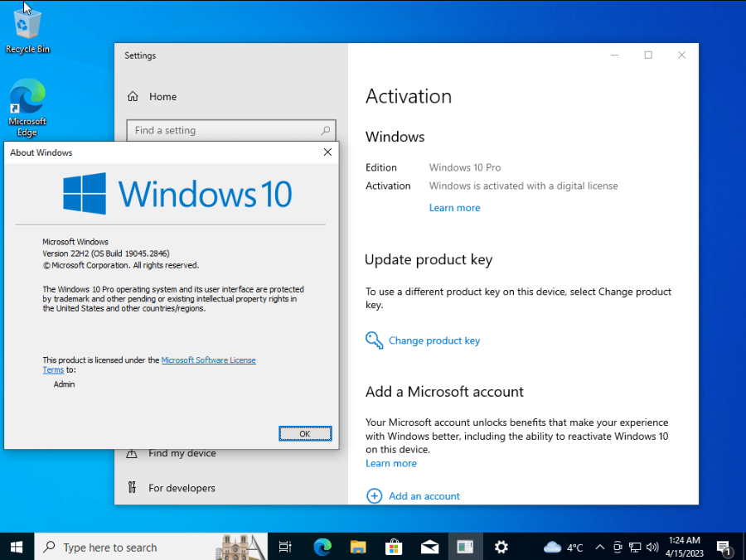Minimize the Settings window
Screen dimensions: 746x560
(x=615, y=56)
